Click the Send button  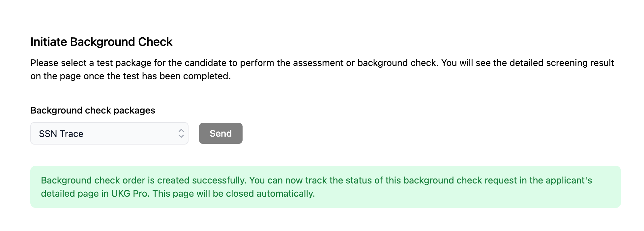[x=220, y=133]
